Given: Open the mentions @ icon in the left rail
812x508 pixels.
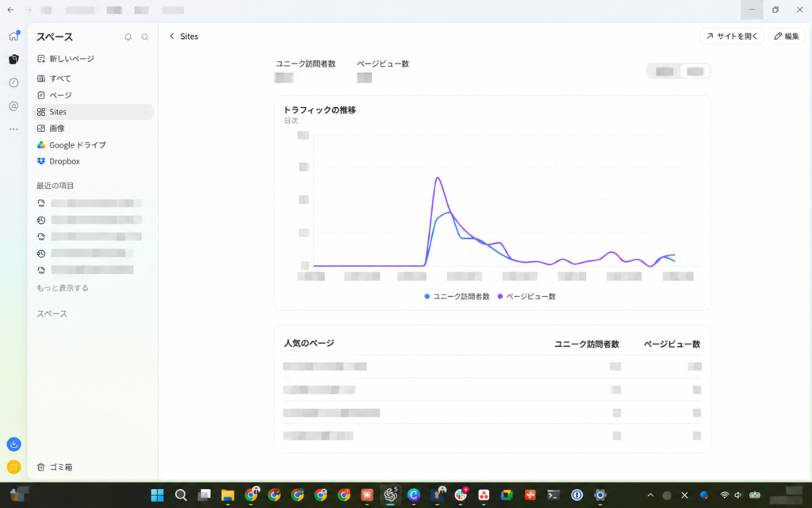Looking at the screenshot, I should pyautogui.click(x=14, y=106).
